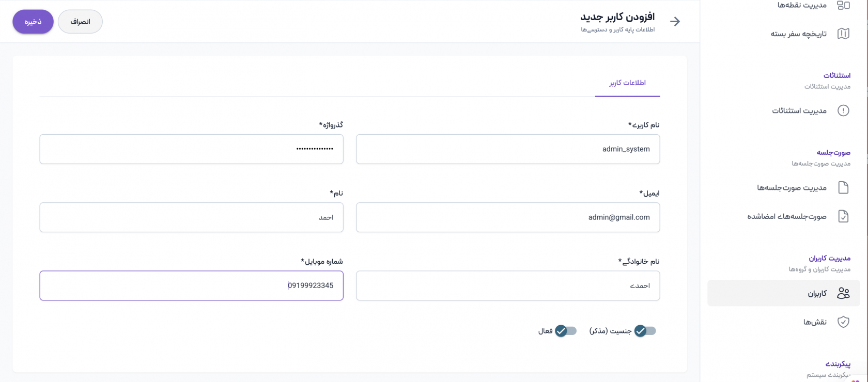Viewport: 868px width, 382px height.
Task: Click the map icon for تاریخچه سفر بسته
Action: pos(843,34)
